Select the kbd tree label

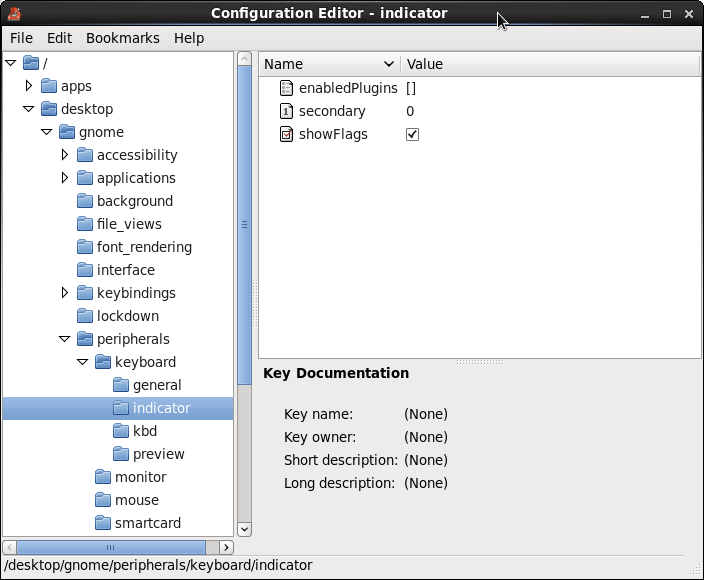145,431
